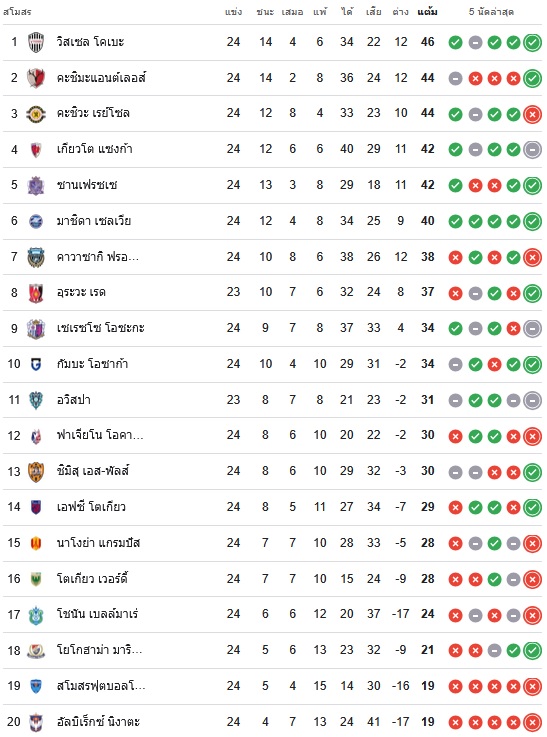Open the Vissel Kobe club crest in row 1
Screen dimensions: 547x737
pyautogui.click(x=36, y=42)
